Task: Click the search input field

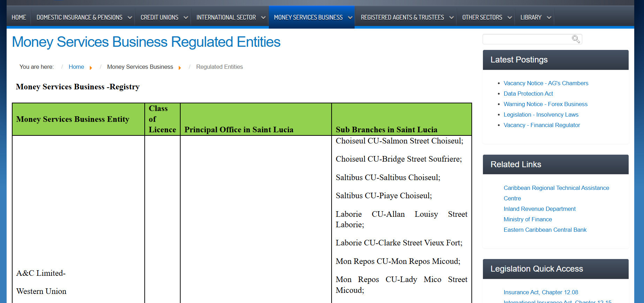Action: coord(532,39)
